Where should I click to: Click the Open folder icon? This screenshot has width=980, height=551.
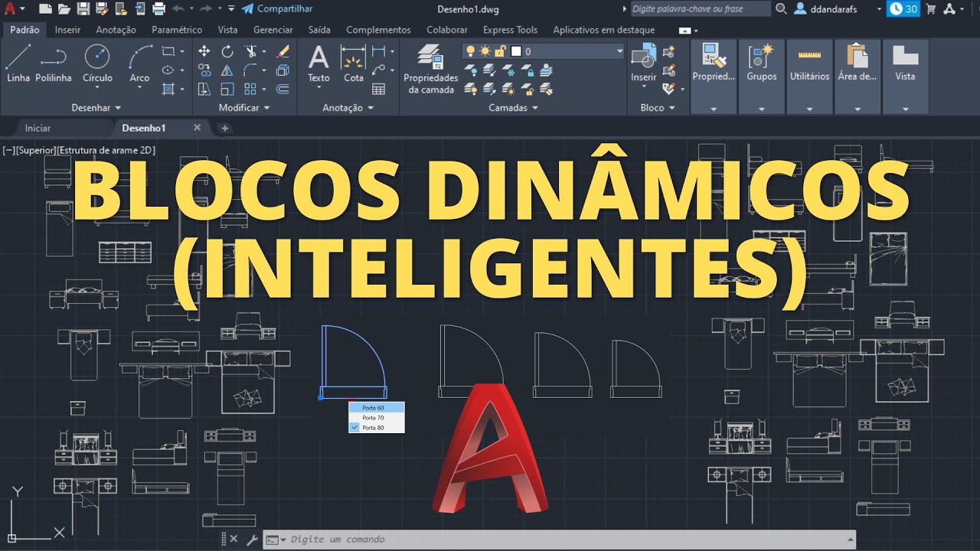[x=64, y=8]
